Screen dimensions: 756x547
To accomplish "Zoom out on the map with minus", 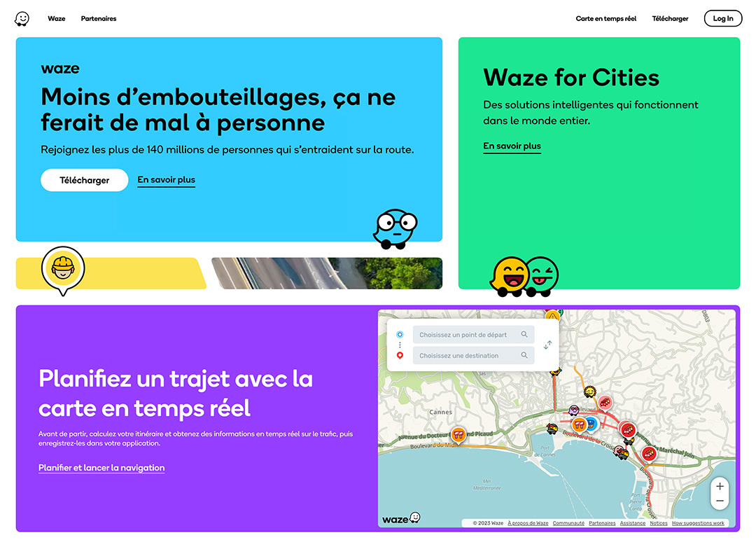I will coord(720,501).
